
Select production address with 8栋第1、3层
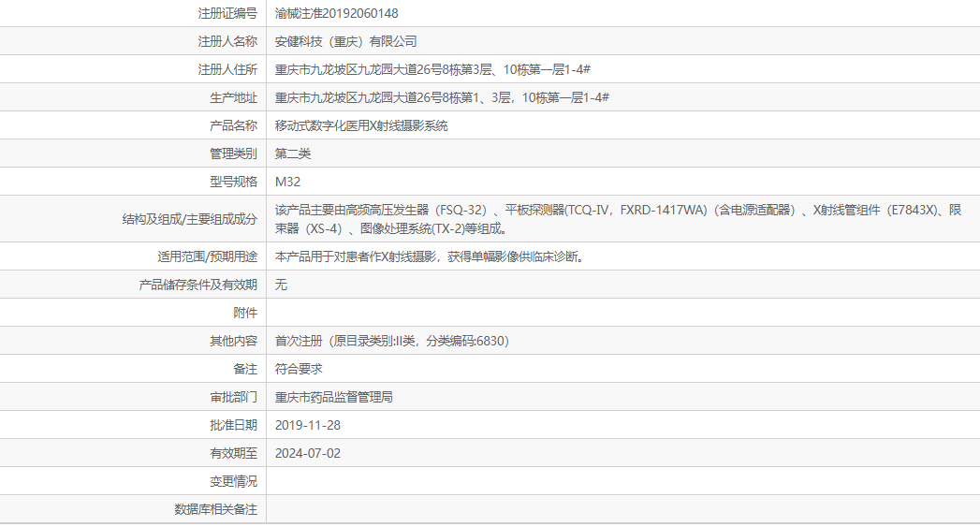442,97
